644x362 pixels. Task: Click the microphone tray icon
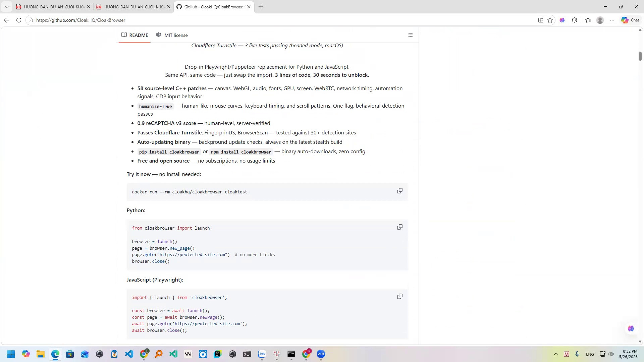[577, 354]
